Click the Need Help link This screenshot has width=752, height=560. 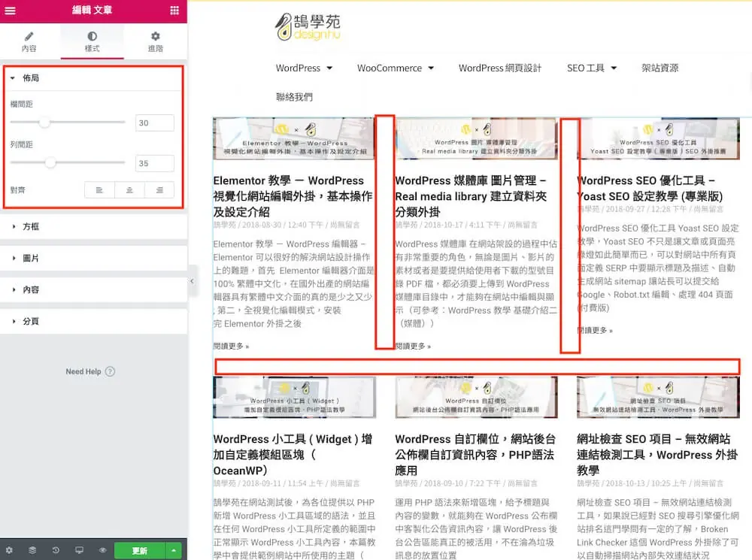tap(83, 371)
